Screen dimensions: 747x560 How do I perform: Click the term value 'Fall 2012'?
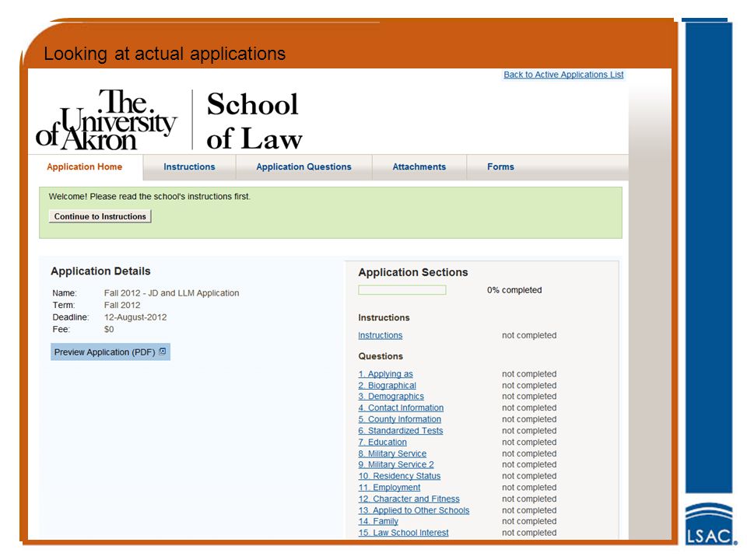[x=122, y=305]
